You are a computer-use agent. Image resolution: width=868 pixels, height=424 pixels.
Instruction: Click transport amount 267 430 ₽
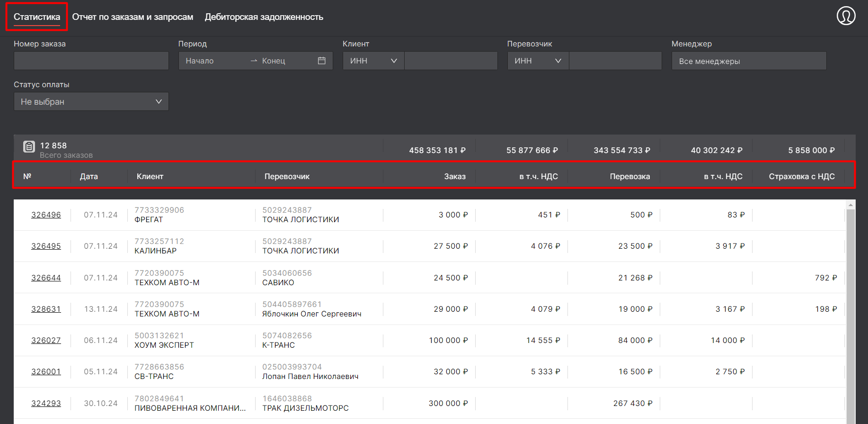(633, 403)
